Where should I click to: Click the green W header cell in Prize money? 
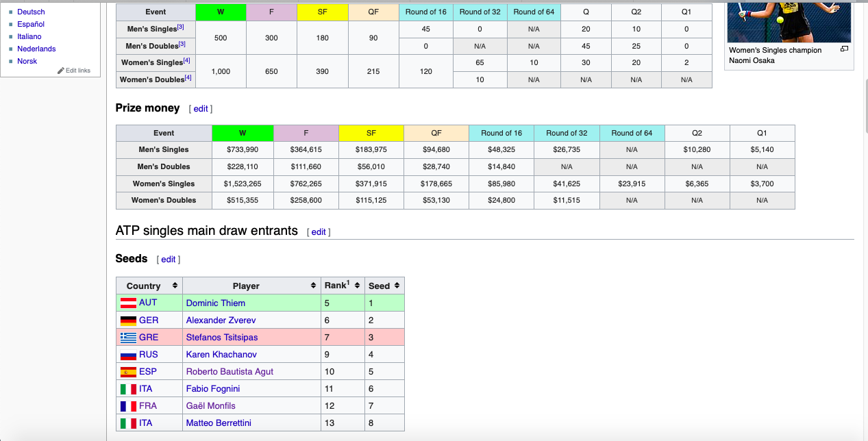(243, 133)
